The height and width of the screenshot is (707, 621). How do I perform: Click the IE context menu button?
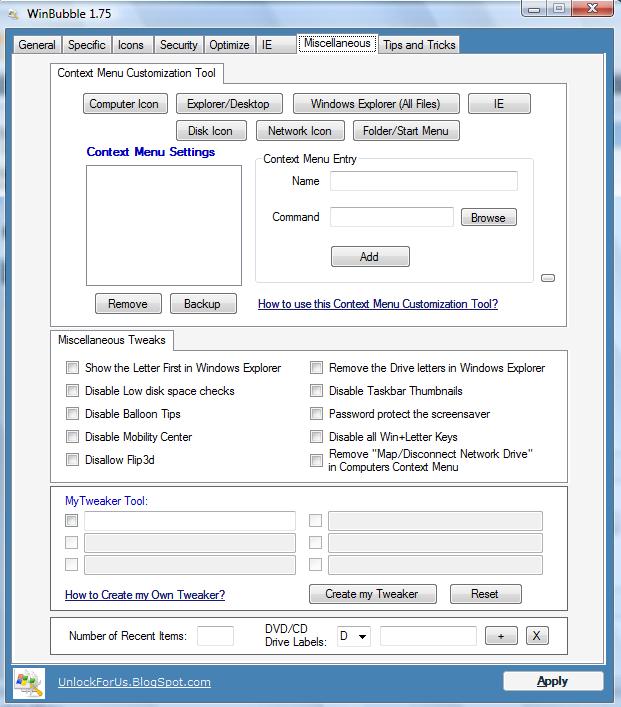point(499,104)
